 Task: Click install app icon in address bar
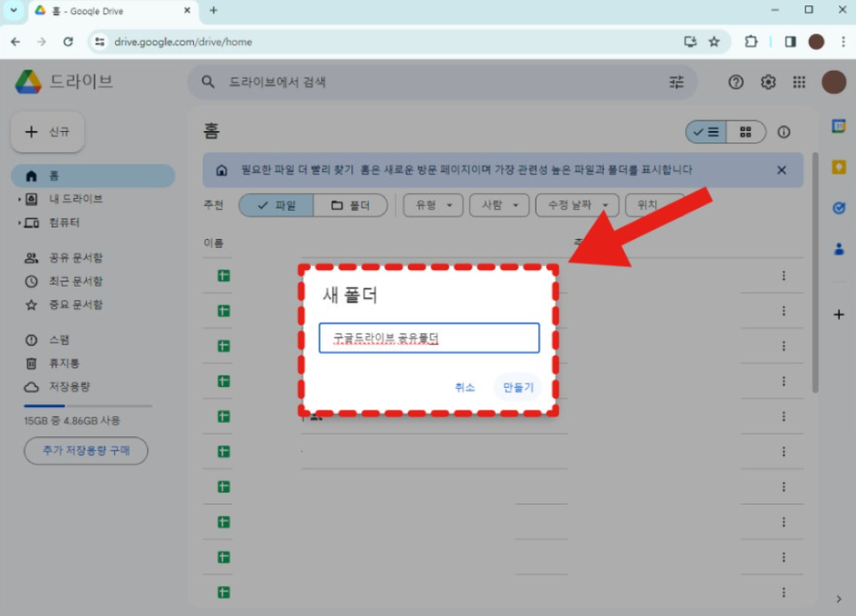(690, 42)
